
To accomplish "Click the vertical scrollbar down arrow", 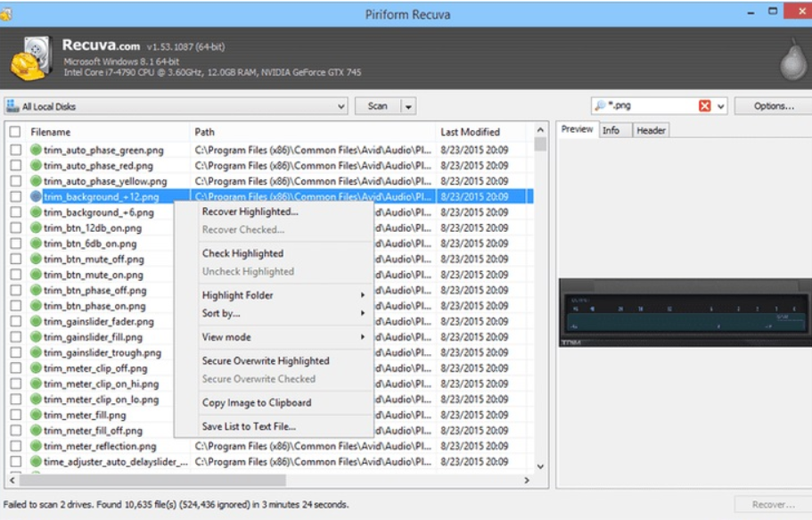I will 540,466.
